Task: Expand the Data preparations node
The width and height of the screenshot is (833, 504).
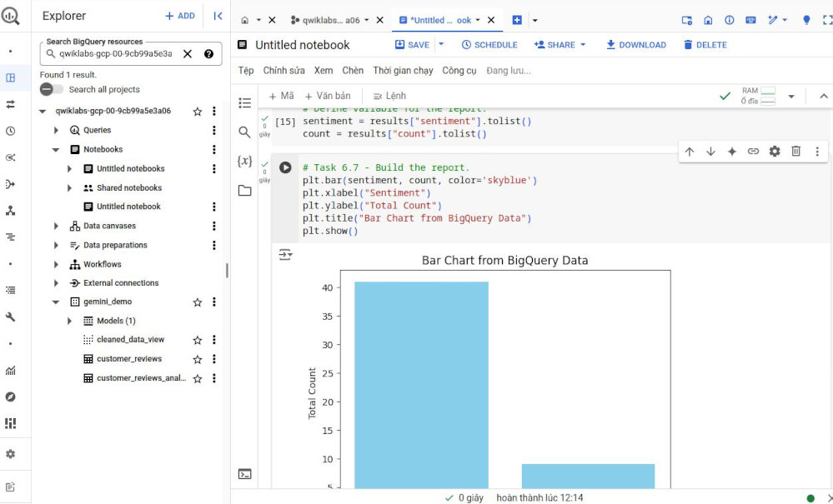Action: coord(57,245)
